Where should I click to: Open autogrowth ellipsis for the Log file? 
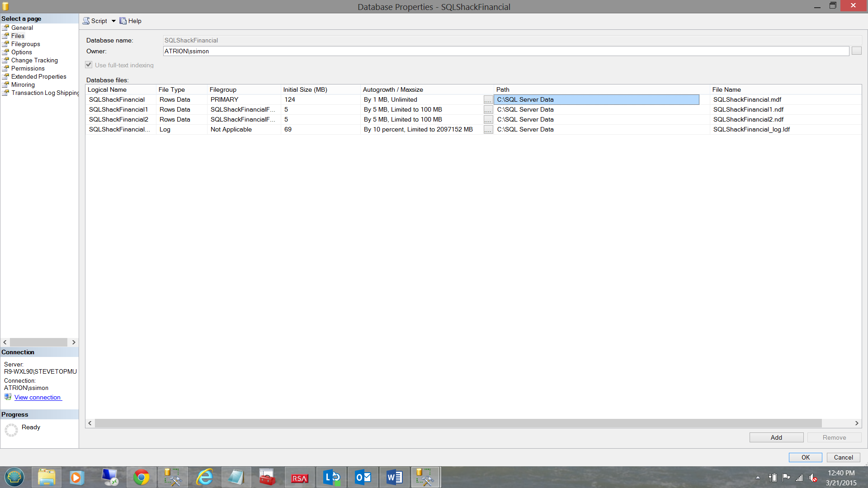(x=488, y=130)
